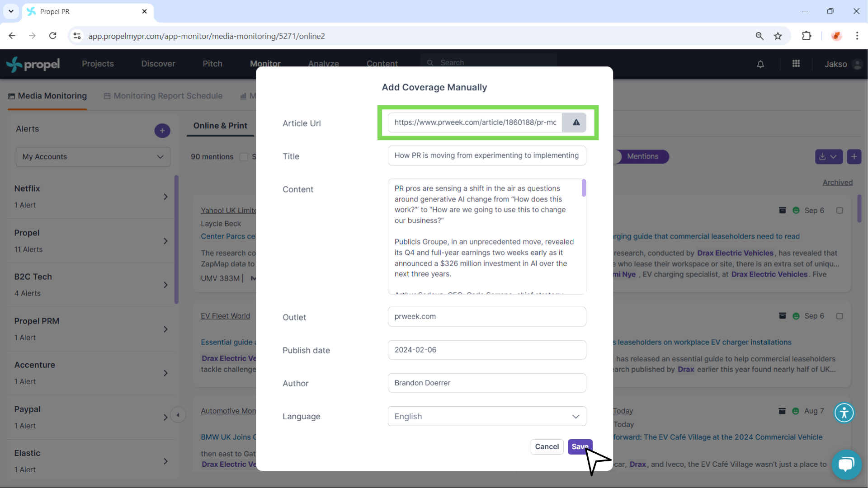Tick the checkbox next to 90 mentions

(244, 157)
